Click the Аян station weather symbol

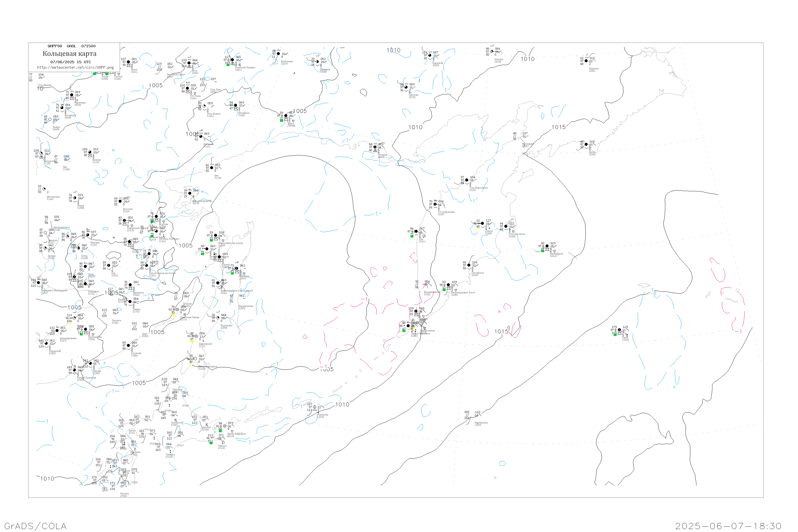click(212, 168)
